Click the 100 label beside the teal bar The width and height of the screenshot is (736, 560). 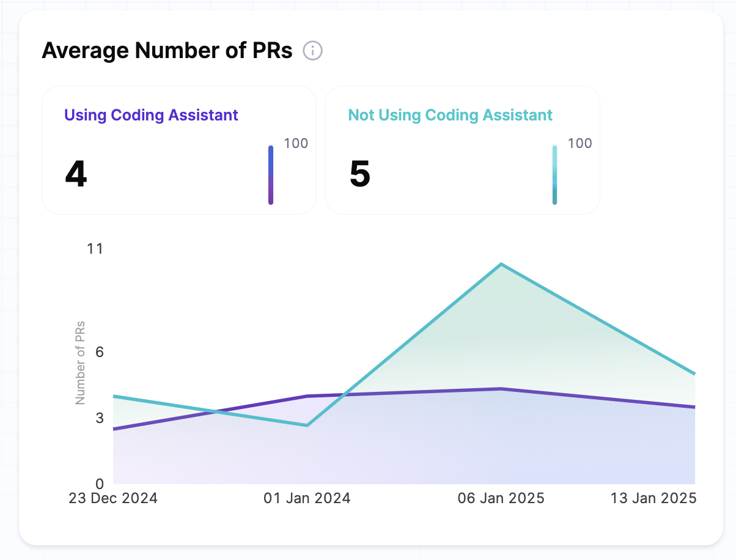(x=580, y=144)
